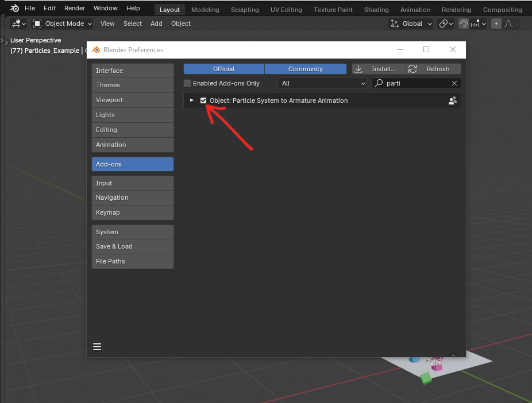The width and height of the screenshot is (532, 403).
Task: Open the Preferences hamburger menu icon
Action: click(97, 347)
